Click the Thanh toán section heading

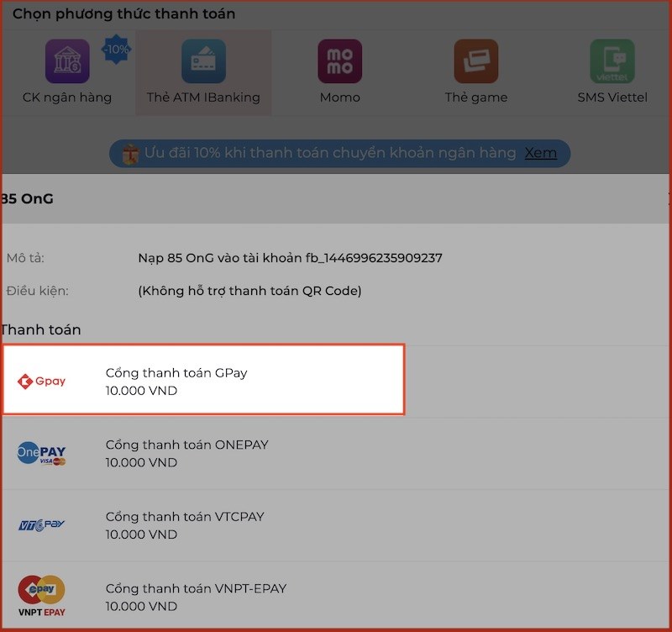[40, 329]
